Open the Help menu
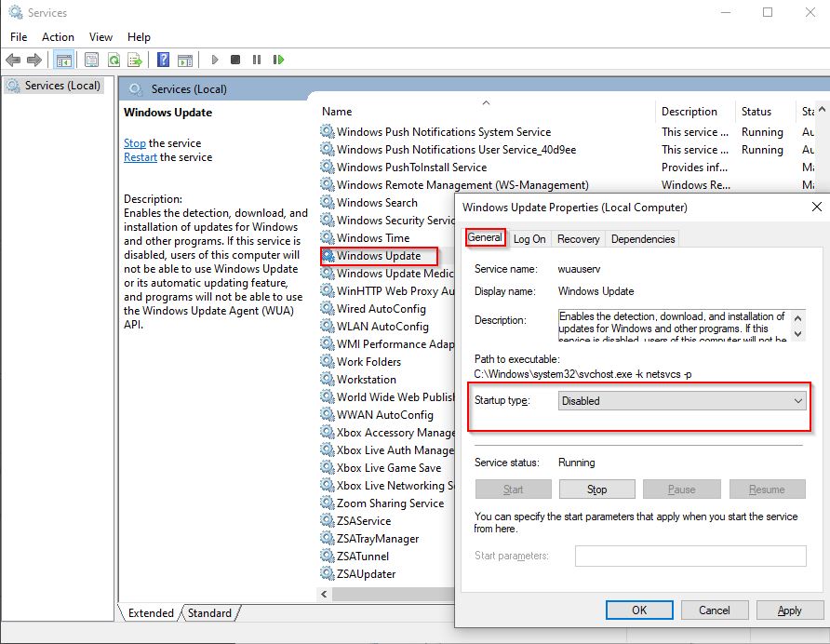Image resolution: width=830 pixels, height=644 pixels. [139, 37]
